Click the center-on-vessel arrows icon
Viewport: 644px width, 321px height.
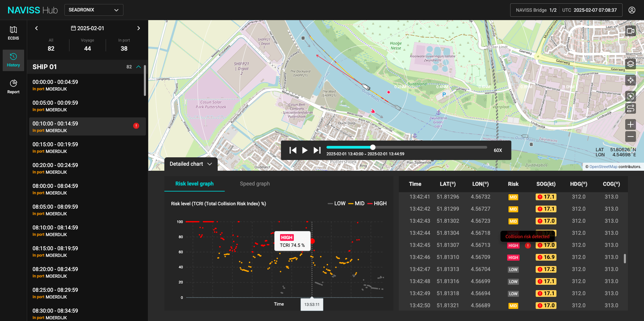tap(630, 80)
